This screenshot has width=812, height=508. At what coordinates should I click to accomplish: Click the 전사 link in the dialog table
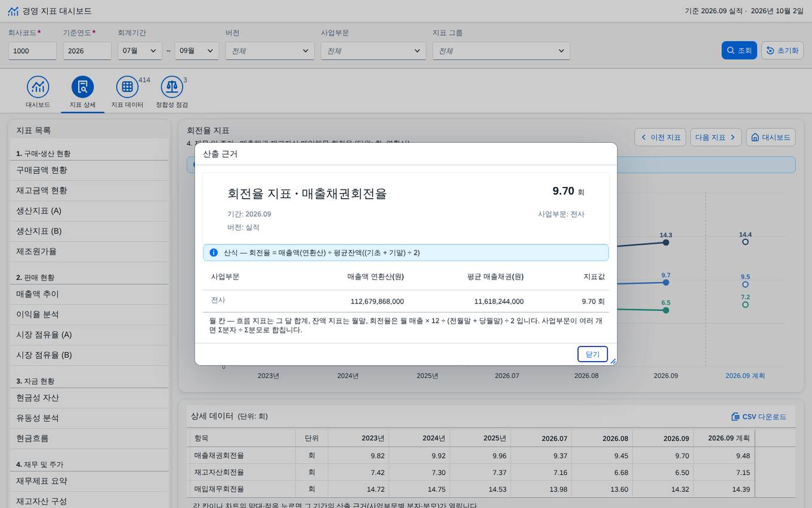218,300
